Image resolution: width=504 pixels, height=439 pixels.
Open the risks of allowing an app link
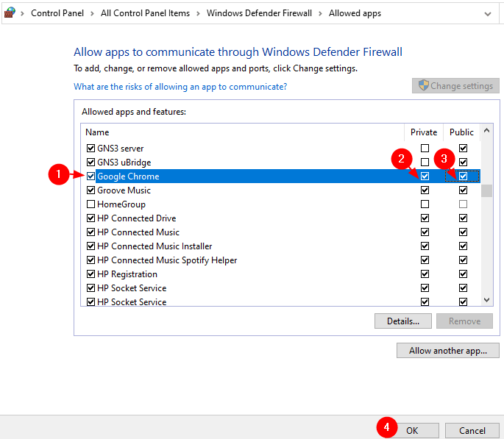pos(180,87)
